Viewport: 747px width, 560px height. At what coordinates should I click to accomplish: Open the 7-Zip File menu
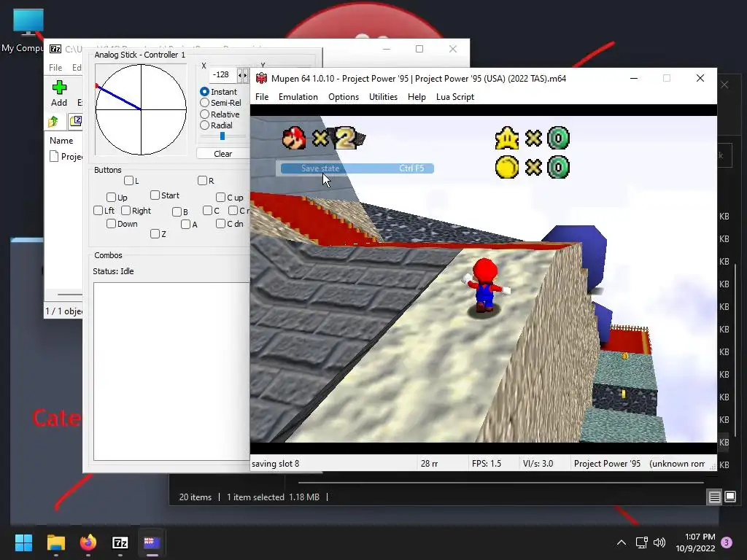(55, 68)
